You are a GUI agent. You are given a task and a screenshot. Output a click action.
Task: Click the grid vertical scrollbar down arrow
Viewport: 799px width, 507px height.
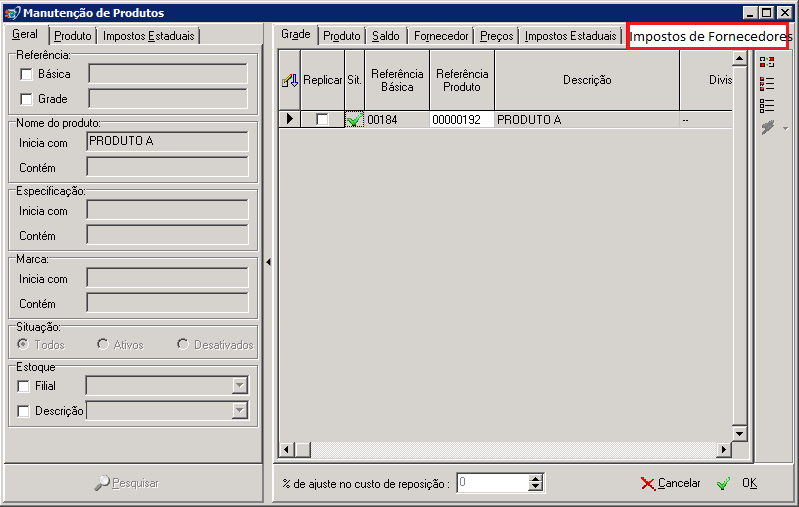click(x=739, y=434)
